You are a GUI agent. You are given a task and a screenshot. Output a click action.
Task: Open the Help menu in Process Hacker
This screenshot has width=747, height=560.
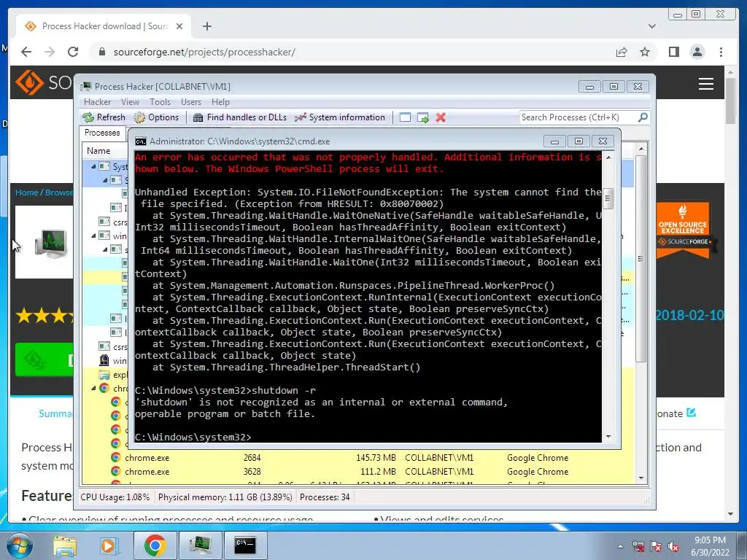pos(220,102)
